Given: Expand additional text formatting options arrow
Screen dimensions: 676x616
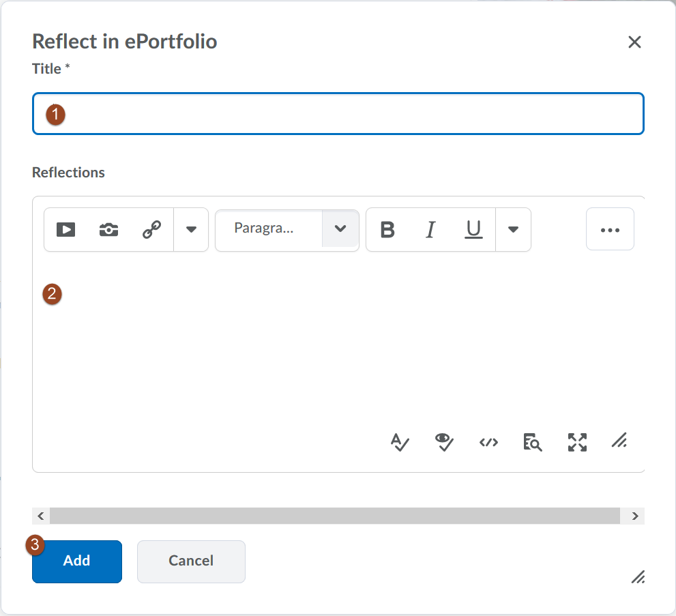Looking at the screenshot, I should click(x=514, y=230).
